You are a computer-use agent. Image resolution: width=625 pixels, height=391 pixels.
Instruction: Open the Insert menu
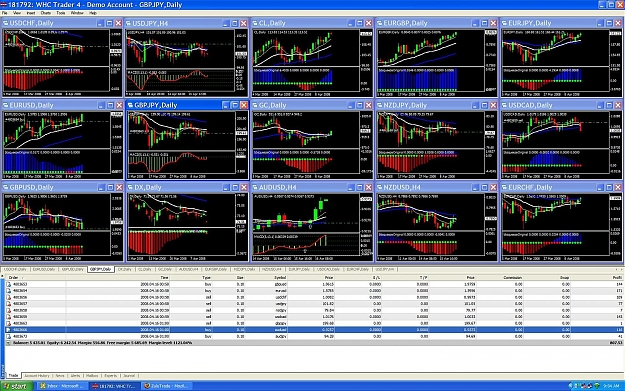pos(31,13)
